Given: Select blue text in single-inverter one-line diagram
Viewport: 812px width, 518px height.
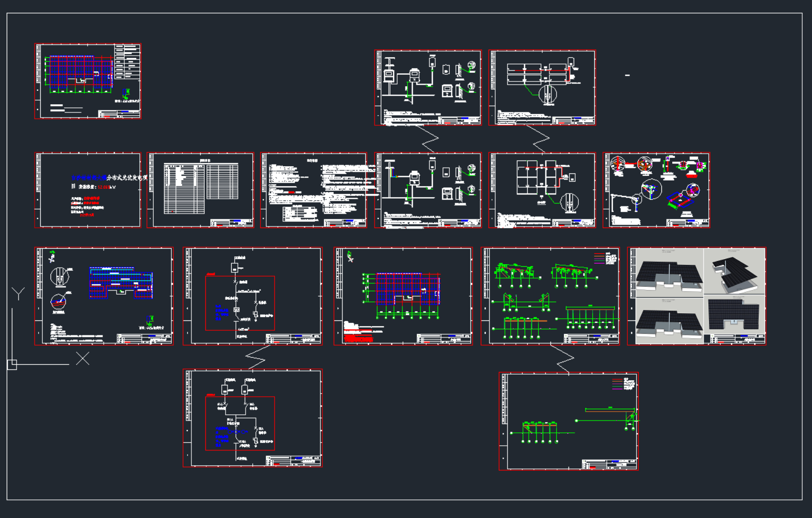Looking at the screenshot, I should point(221,313).
